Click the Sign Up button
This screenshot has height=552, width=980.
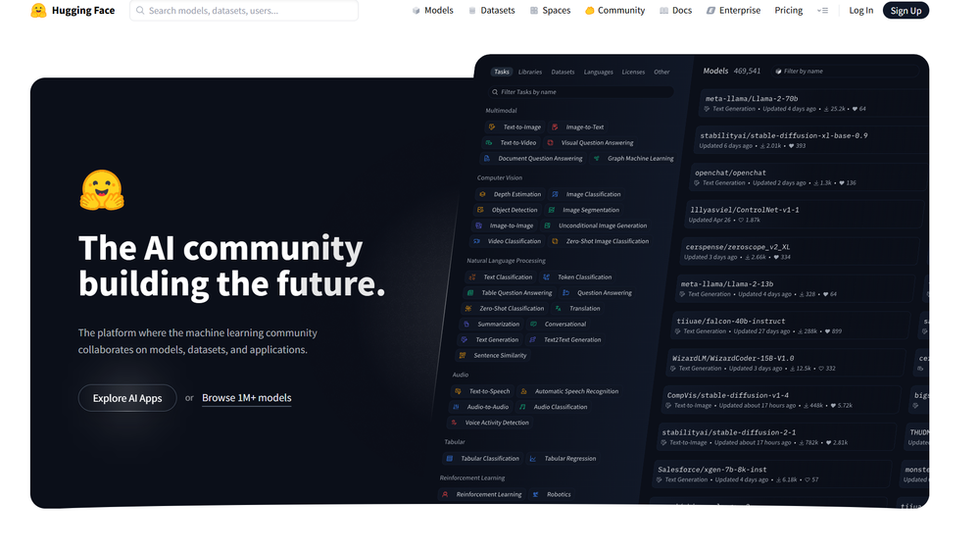pos(906,10)
